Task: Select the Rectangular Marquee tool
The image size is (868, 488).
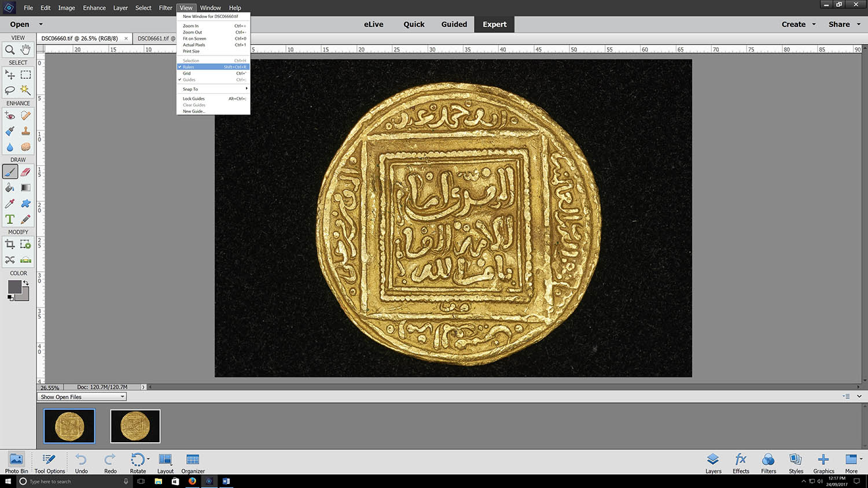Action: (x=25, y=75)
